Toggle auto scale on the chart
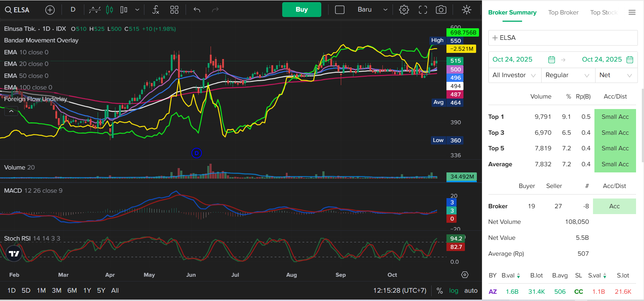Image resolution: width=644 pixels, height=301 pixels. pos(471,290)
